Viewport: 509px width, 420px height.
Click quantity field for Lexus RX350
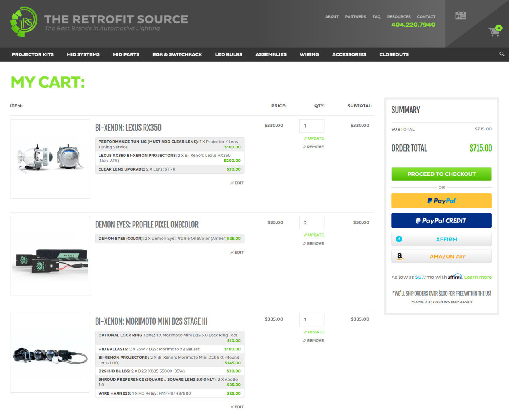click(312, 126)
